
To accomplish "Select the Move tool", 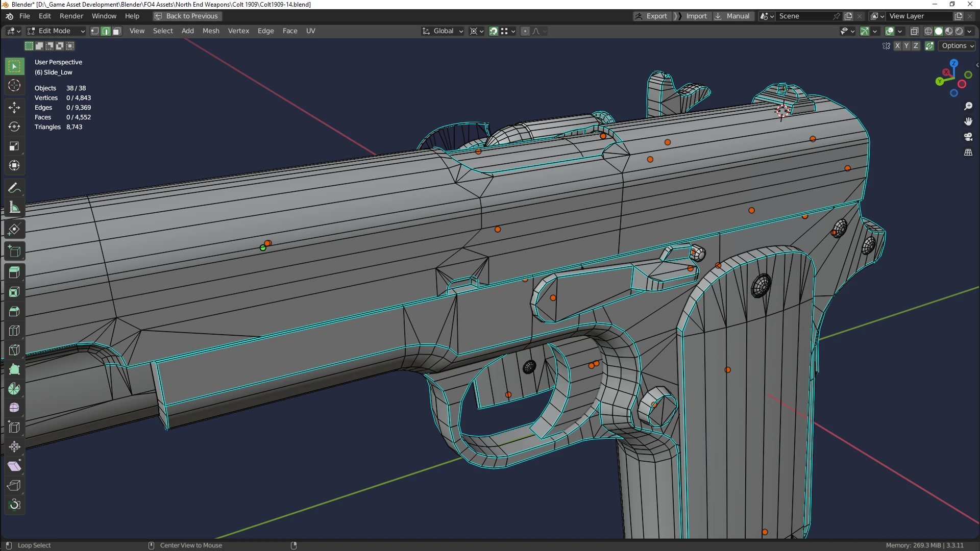I will point(14,107).
